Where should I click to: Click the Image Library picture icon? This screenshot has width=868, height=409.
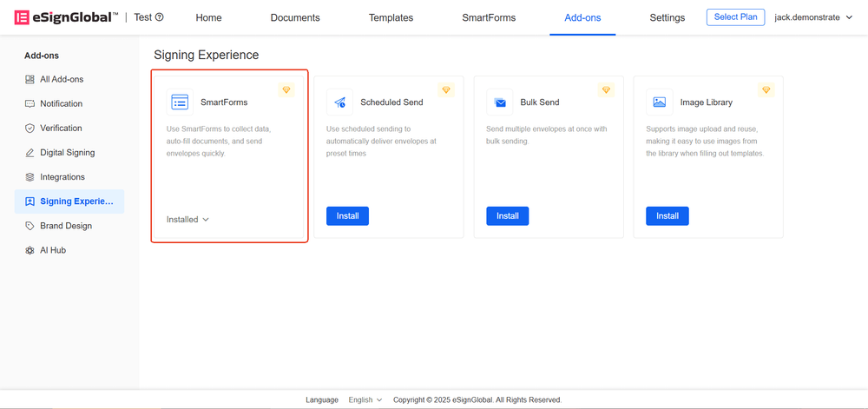pyautogui.click(x=660, y=102)
